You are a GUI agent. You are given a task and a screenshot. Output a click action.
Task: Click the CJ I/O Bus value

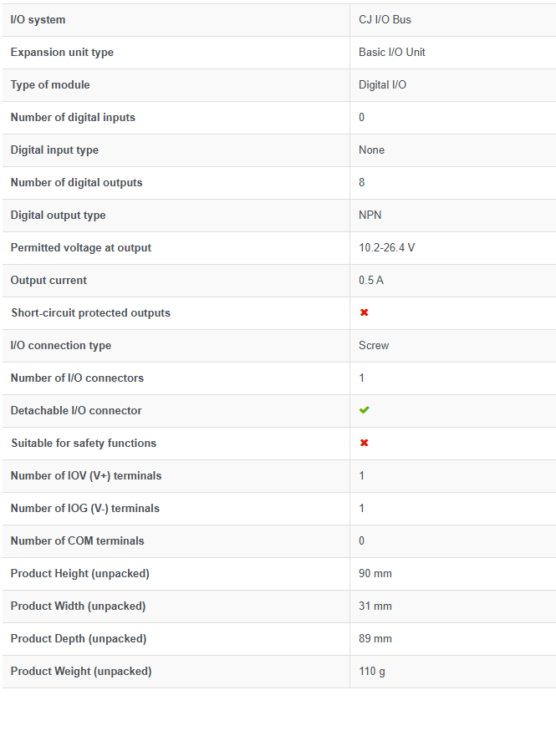(x=385, y=20)
